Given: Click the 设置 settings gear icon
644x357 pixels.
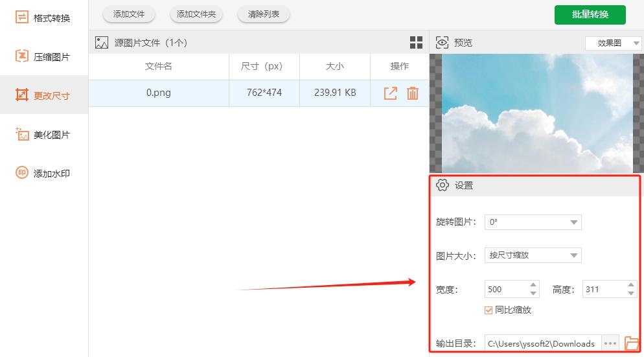Looking at the screenshot, I should 443,185.
